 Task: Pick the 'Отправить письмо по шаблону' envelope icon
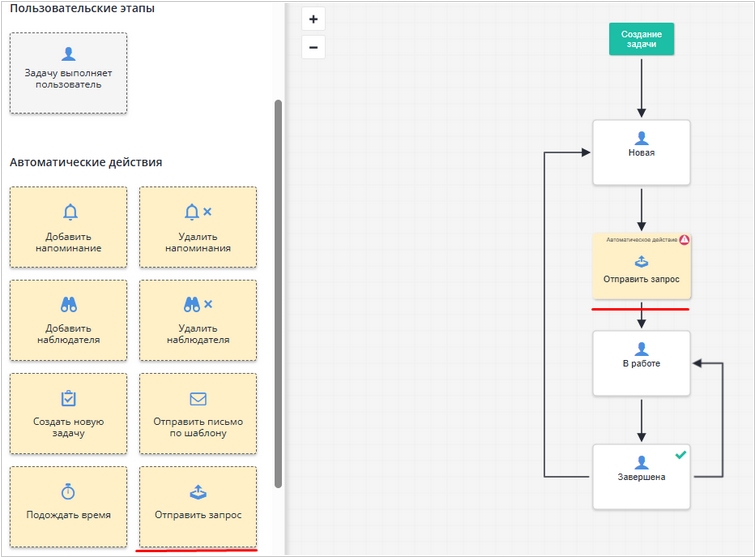click(x=198, y=399)
